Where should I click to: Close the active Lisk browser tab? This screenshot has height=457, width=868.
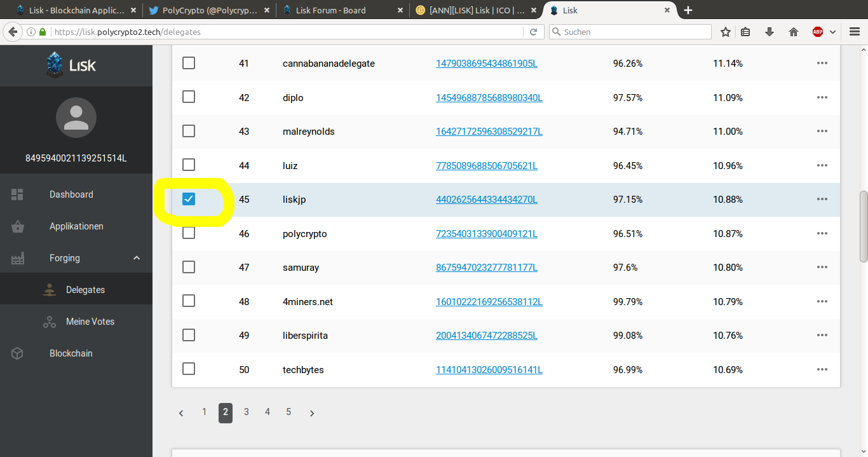[667, 10]
